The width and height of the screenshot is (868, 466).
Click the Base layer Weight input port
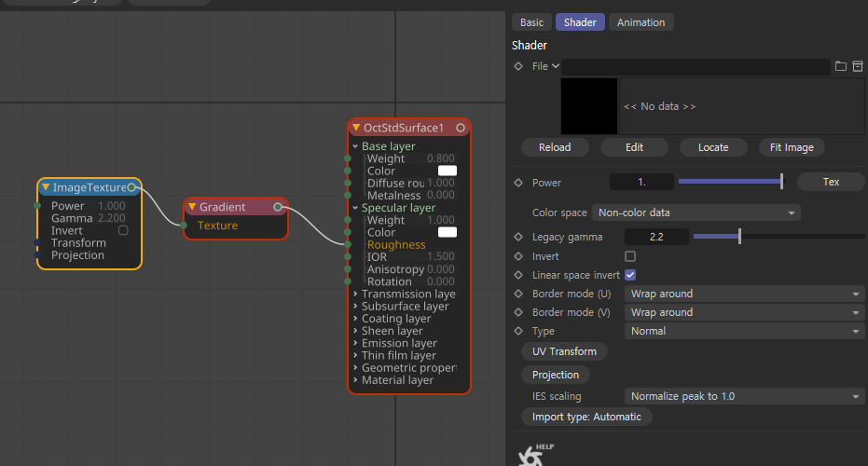tap(348, 158)
